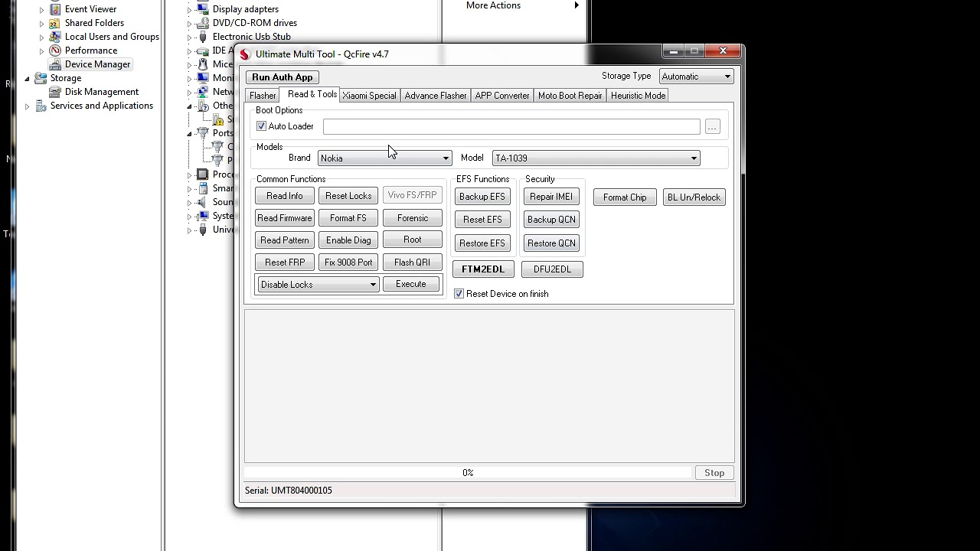Click the Services and Applications icon
Screen dimensions: 980x551
[x=41, y=106]
